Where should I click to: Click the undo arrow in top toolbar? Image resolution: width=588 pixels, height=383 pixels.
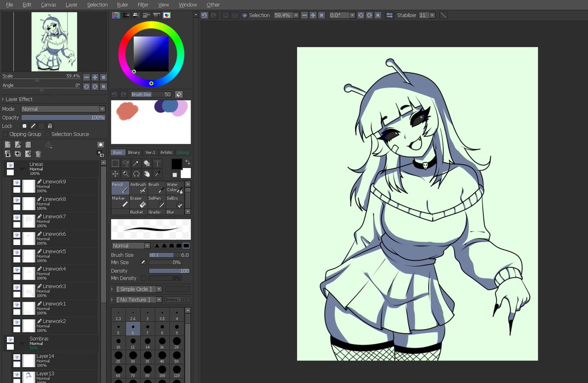click(204, 15)
